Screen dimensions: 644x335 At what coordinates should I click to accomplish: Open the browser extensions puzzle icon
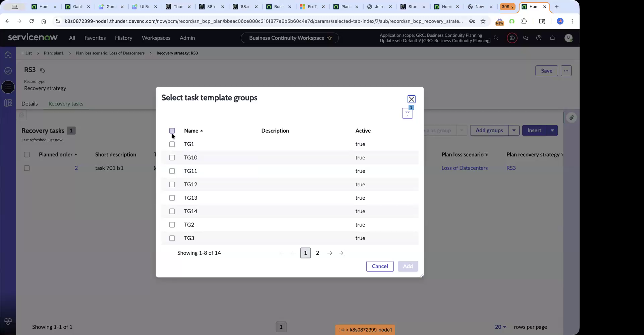click(x=524, y=21)
